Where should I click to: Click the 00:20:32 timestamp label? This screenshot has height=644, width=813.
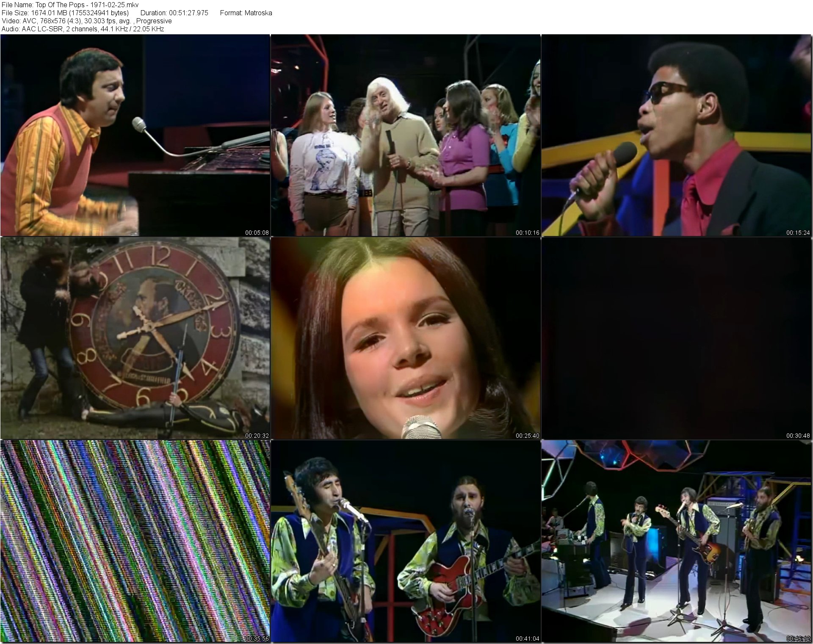click(257, 435)
